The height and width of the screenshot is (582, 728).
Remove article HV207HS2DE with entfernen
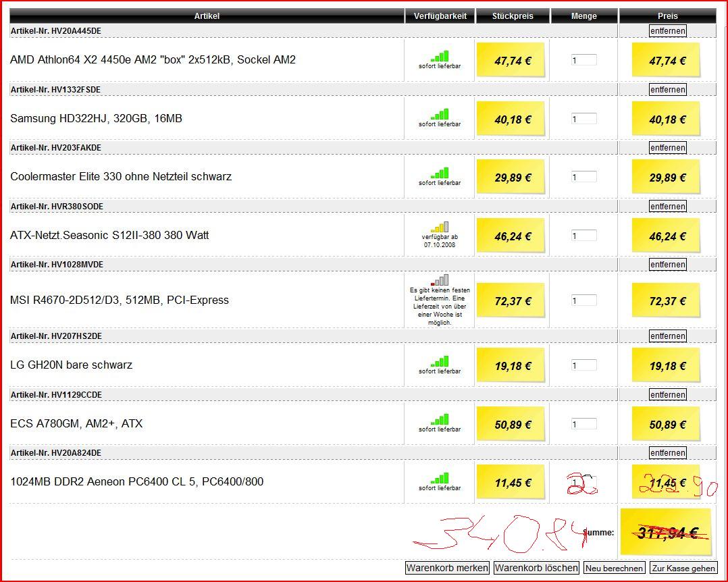(x=668, y=336)
